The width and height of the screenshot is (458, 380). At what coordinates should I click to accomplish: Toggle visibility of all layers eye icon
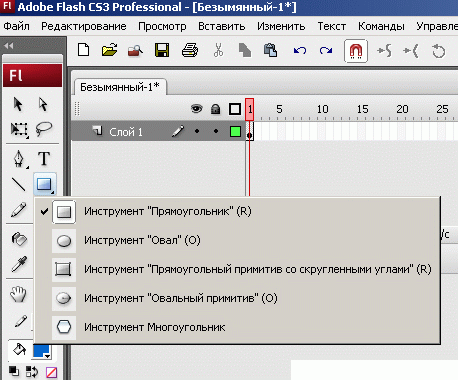click(197, 109)
